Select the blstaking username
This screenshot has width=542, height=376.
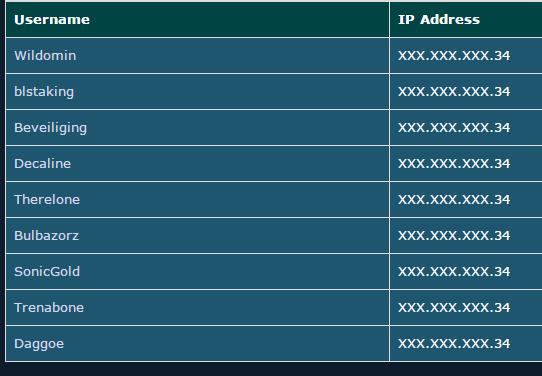(44, 92)
